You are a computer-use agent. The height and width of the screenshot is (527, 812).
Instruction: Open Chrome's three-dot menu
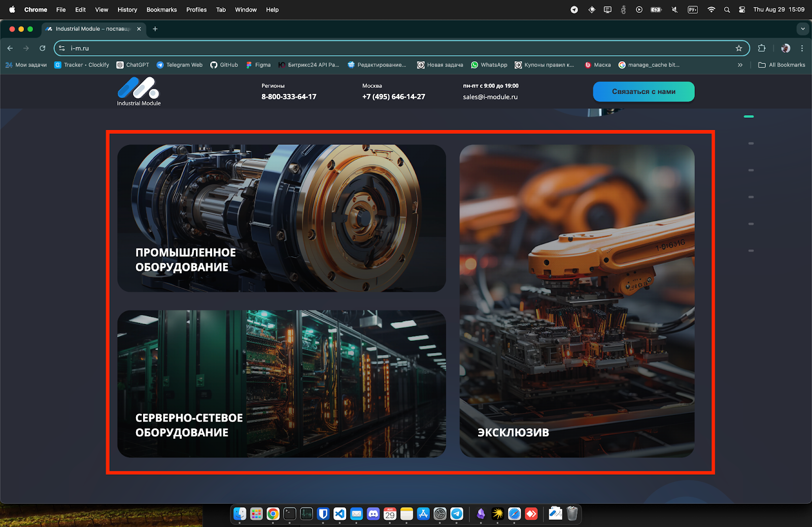pos(802,48)
